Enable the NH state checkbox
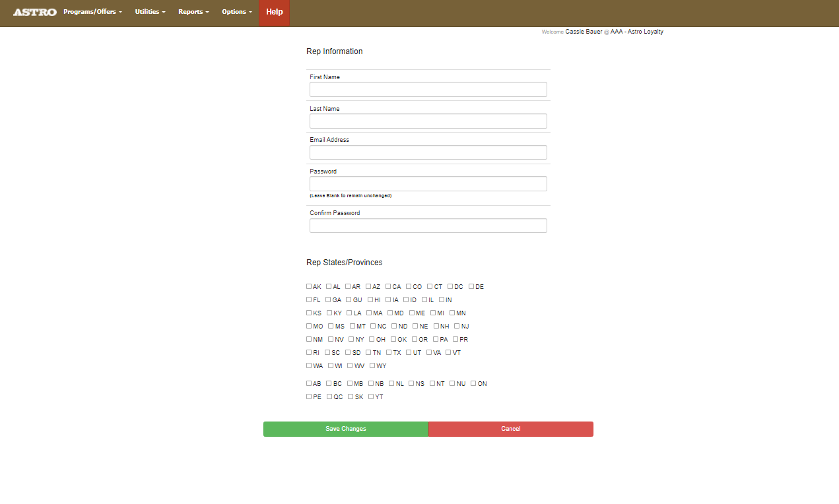 pyautogui.click(x=436, y=326)
